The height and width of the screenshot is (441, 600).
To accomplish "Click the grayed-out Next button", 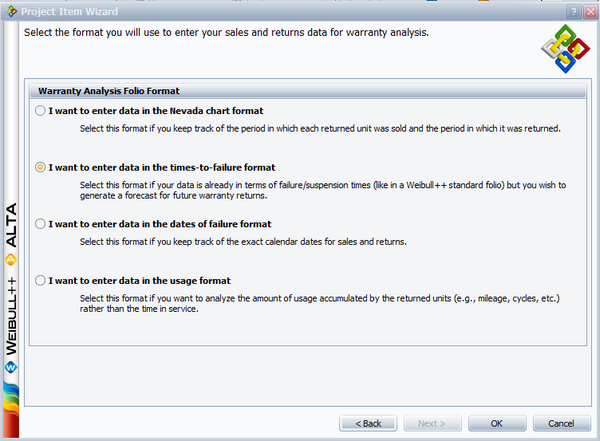I will pyautogui.click(x=432, y=423).
